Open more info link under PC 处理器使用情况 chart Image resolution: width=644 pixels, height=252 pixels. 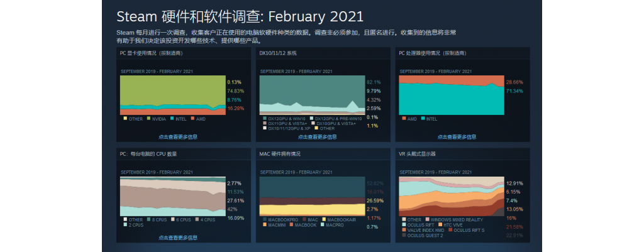coord(457,137)
